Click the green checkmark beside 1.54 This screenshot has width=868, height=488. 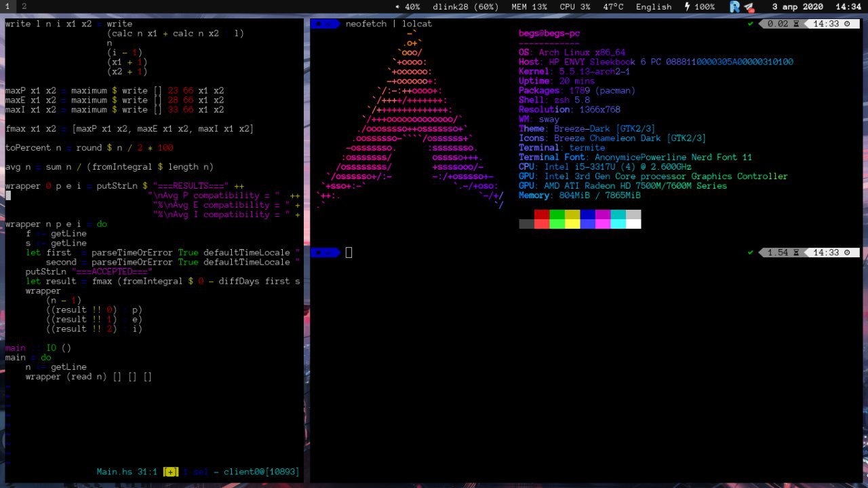coord(751,252)
